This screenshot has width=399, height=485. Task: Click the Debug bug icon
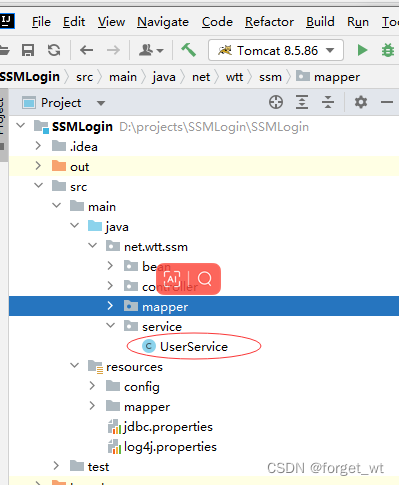click(x=388, y=50)
